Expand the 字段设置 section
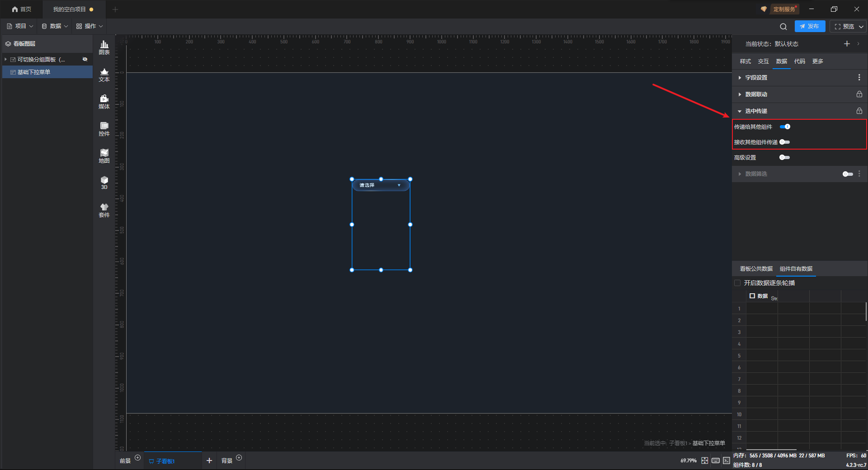868x470 pixels. coord(740,78)
